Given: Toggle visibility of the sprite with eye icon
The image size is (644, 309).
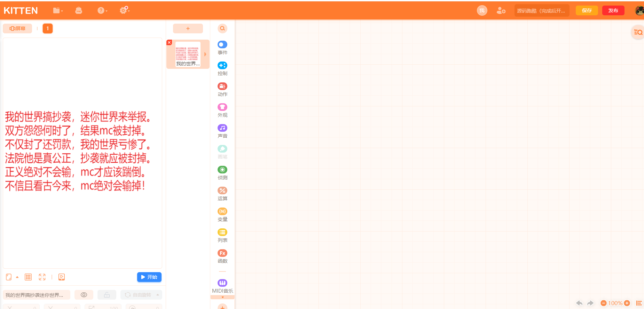Looking at the screenshot, I should tap(84, 295).
